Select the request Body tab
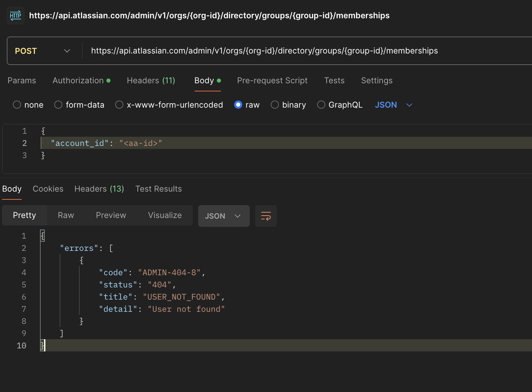Screen dimensions: 532x392 click(x=207, y=81)
